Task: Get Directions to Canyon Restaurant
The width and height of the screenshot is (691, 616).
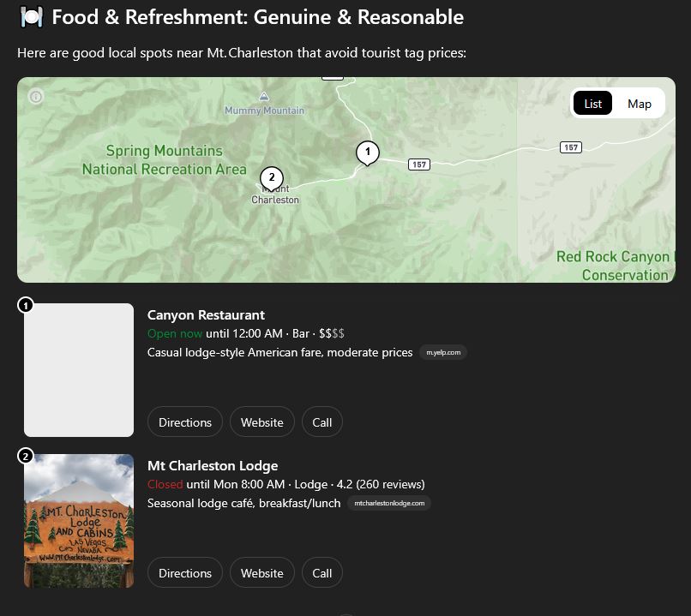Action: coord(185,422)
